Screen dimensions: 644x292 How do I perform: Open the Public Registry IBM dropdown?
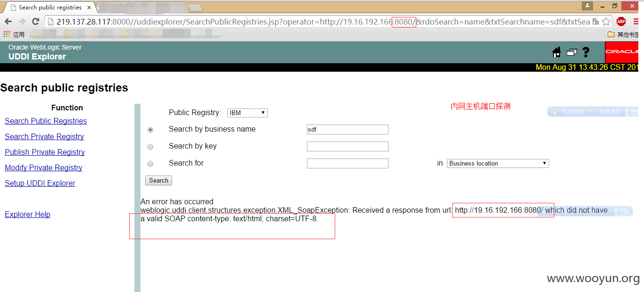248,113
